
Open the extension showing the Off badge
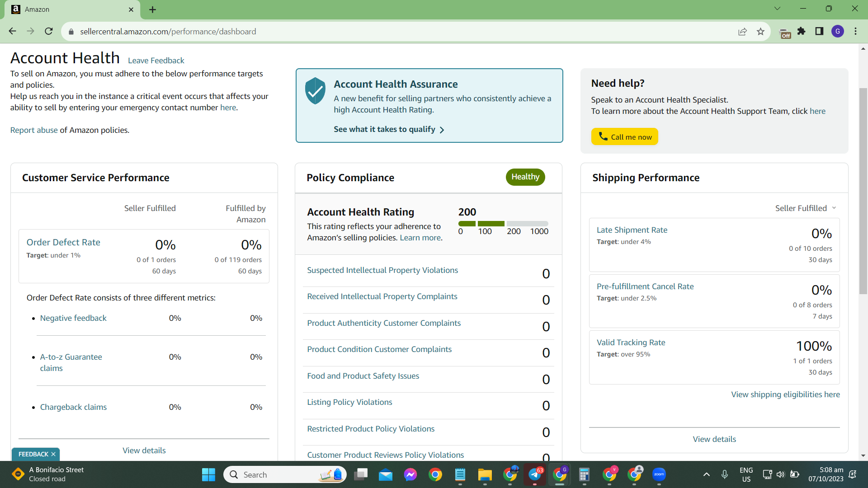[785, 33]
